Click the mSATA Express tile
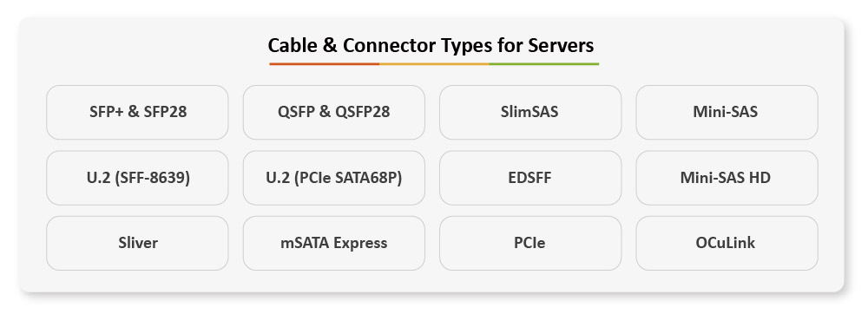The height and width of the screenshot is (314, 868). click(x=334, y=243)
